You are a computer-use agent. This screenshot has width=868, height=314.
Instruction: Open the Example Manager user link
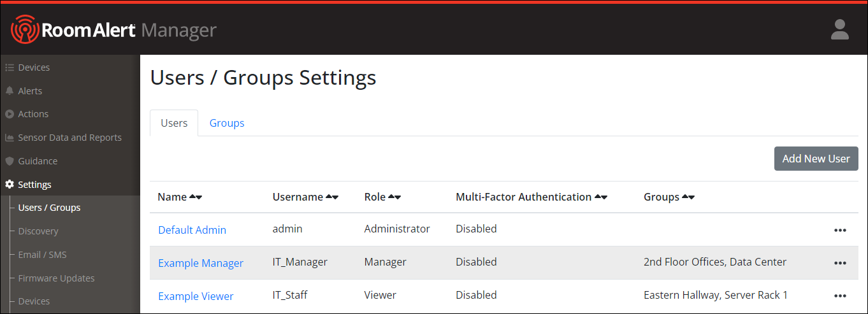point(201,263)
